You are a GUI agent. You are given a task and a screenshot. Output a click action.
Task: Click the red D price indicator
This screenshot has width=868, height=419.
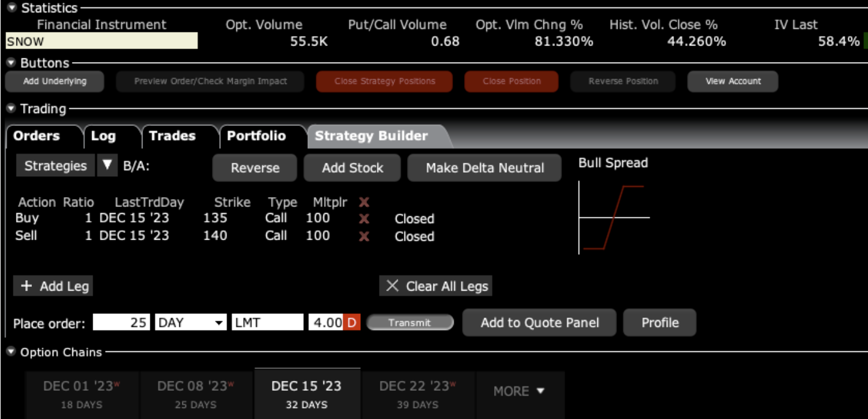point(352,323)
